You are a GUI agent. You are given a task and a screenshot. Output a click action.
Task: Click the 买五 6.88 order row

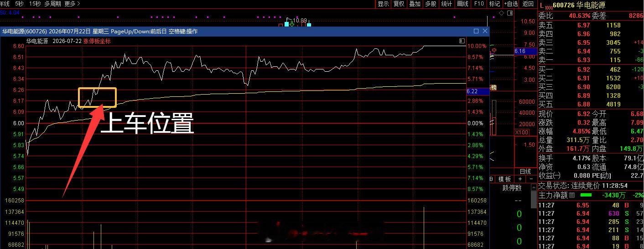click(x=591, y=104)
